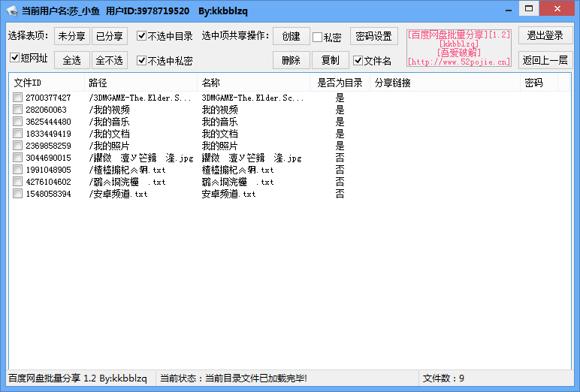
Task: Check the box for file 2700377427
Action: coord(17,98)
